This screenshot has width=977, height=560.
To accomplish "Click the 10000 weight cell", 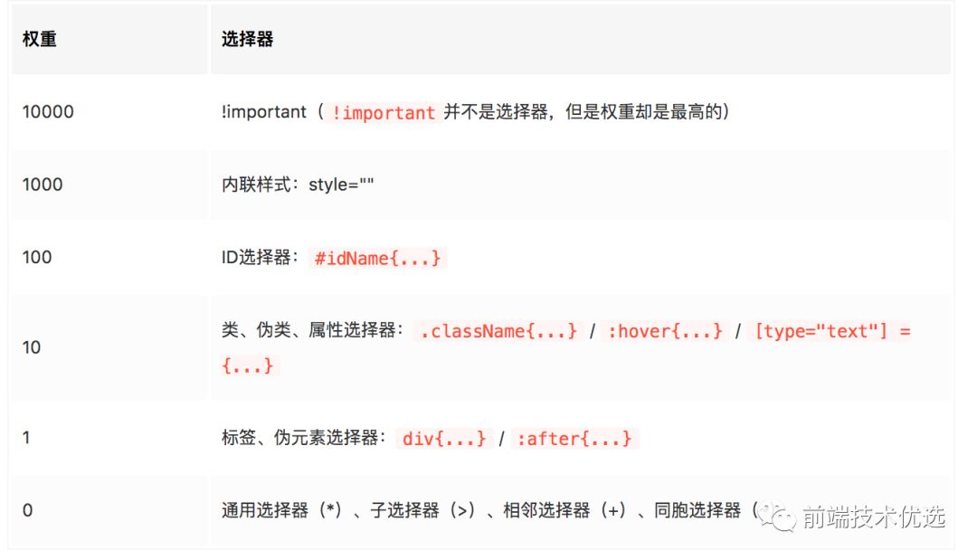I will point(48,112).
